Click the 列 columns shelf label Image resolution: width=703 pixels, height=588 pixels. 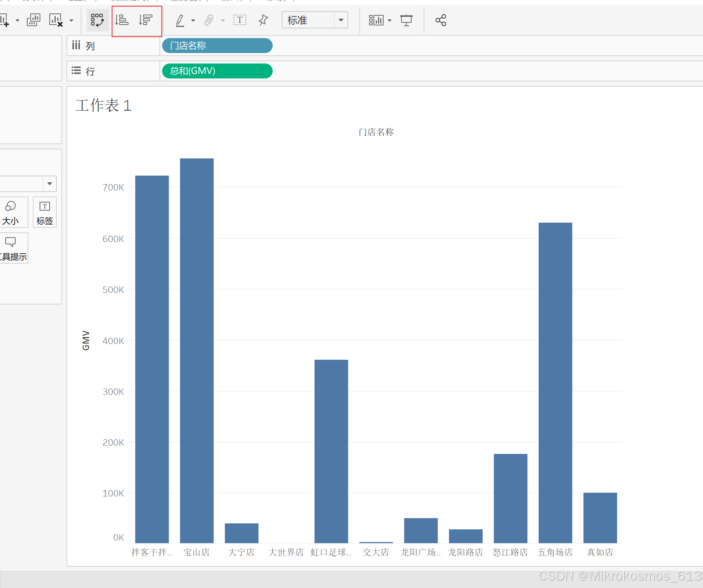pyautogui.click(x=90, y=46)
